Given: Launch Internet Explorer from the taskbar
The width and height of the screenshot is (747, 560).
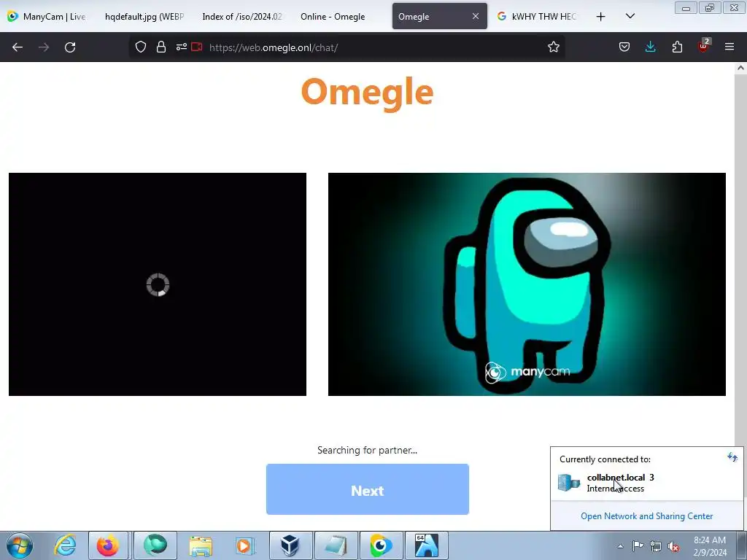Looking at the screenshot, I should 65,545.
